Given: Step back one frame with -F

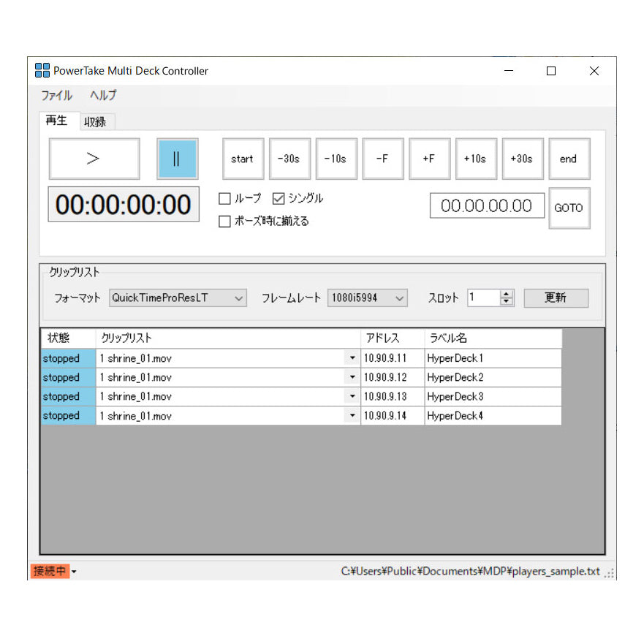Looking at the screenshot, I should pos(382,159).
